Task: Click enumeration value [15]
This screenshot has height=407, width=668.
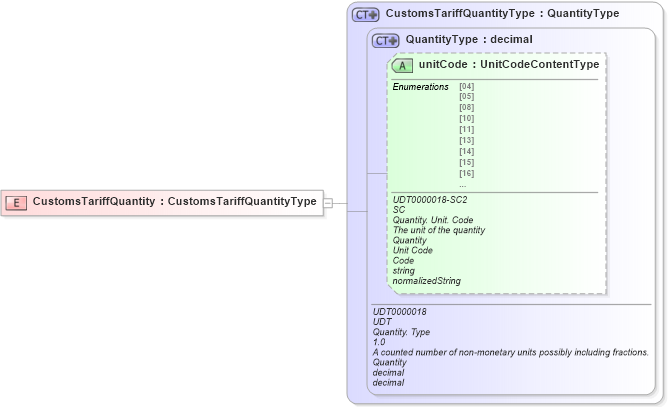Action: pos(466,162)
